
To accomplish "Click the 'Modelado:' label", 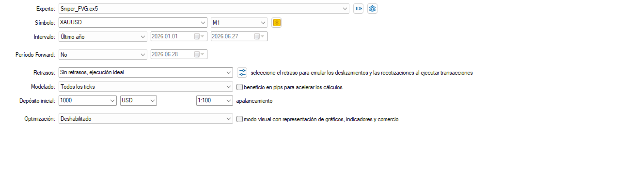I will point(43,87).
